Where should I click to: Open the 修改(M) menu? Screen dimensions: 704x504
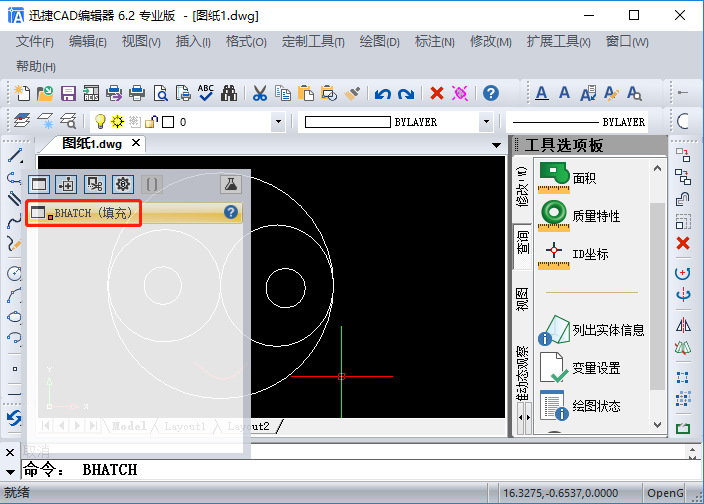tap(490, 42)
